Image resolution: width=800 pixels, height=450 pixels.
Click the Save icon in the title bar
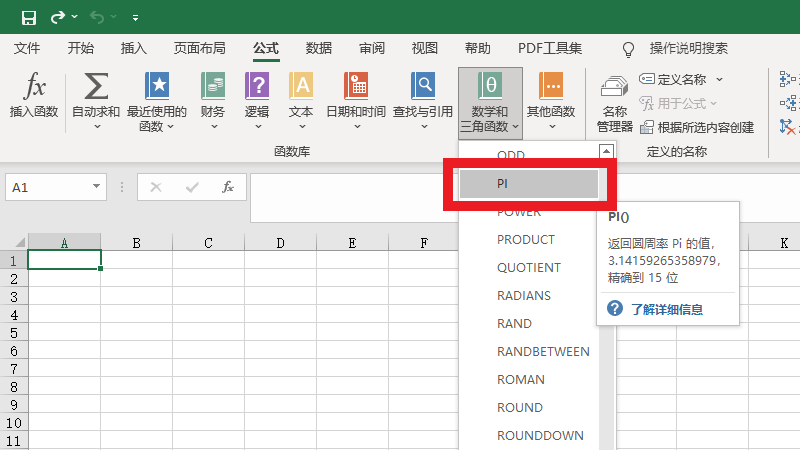[28, 18]
